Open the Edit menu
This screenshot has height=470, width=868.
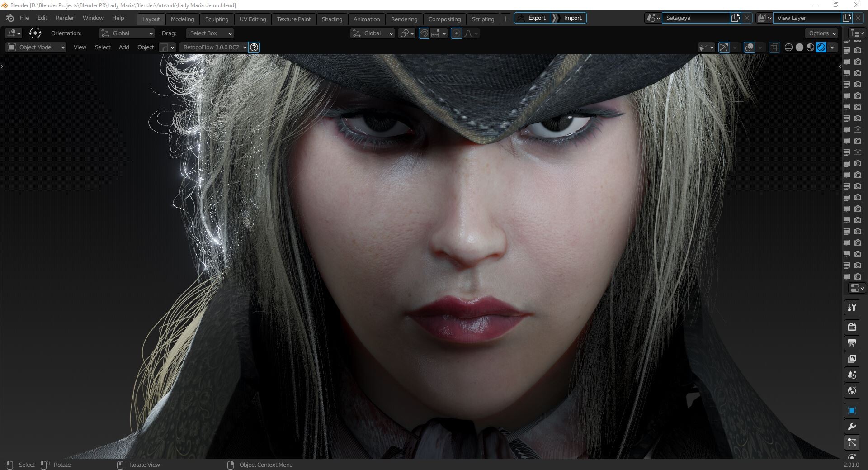[42, 18]
